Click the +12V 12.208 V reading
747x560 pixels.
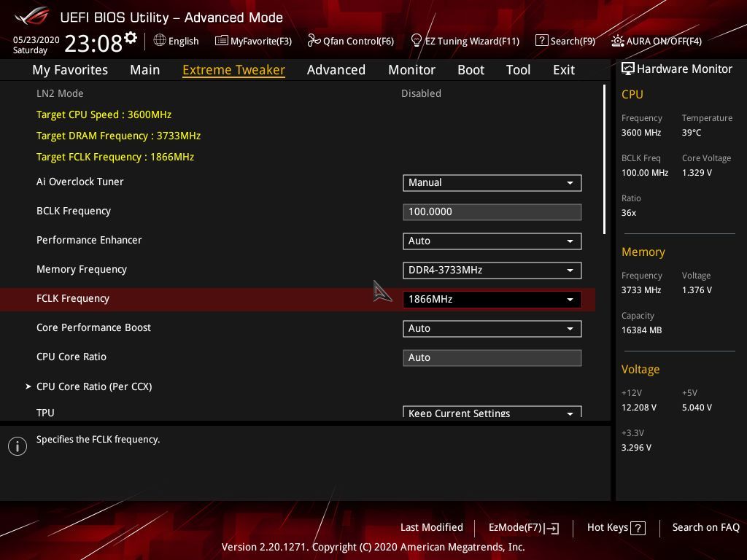639,407
